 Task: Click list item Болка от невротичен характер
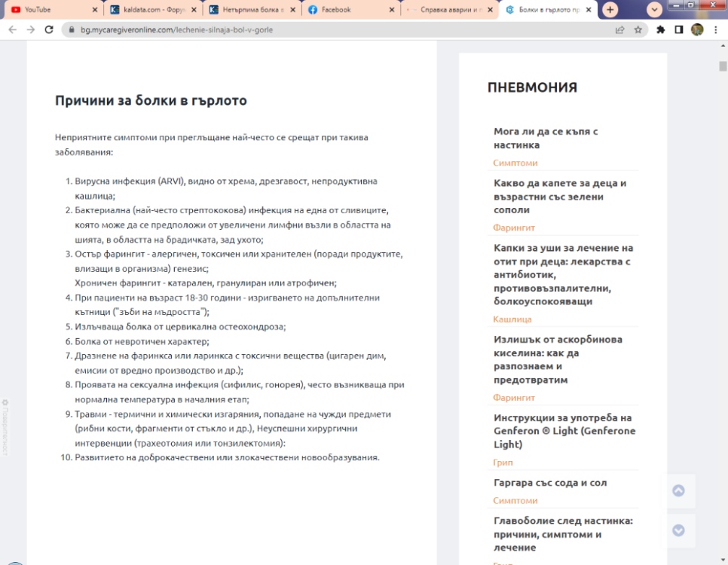142,341
